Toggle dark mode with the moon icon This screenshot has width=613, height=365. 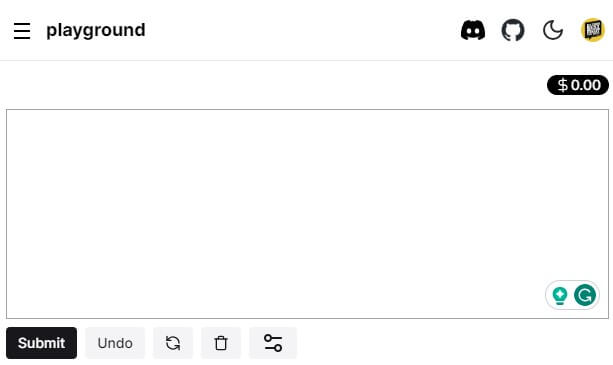coord(553,30)
